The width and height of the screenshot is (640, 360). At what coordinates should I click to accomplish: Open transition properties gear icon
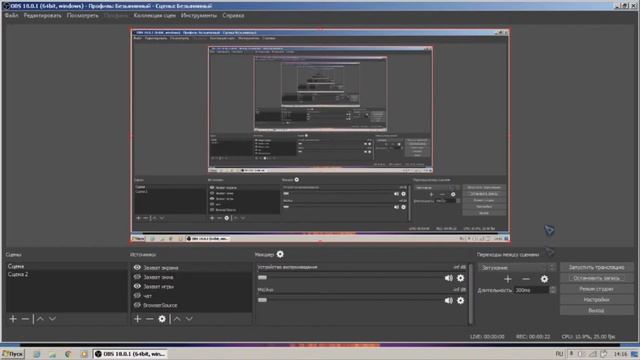point(544,279)
